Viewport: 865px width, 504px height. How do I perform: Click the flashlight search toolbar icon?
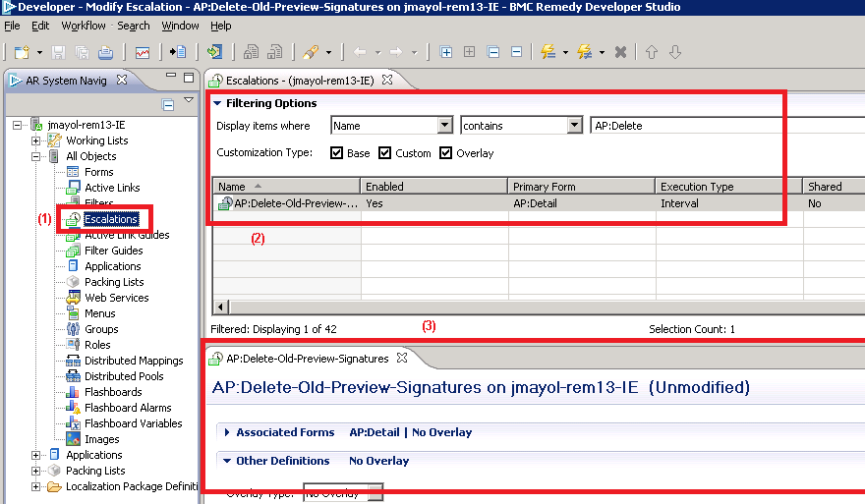point(311,52)
